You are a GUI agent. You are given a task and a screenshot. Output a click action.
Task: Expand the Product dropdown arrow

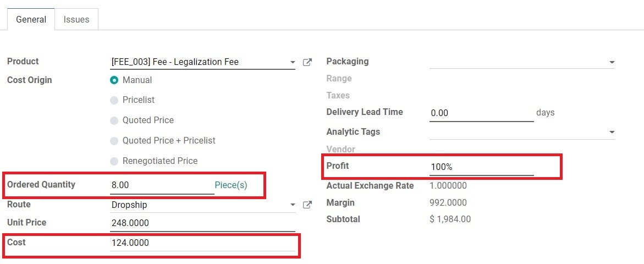(x=293, y=62)
